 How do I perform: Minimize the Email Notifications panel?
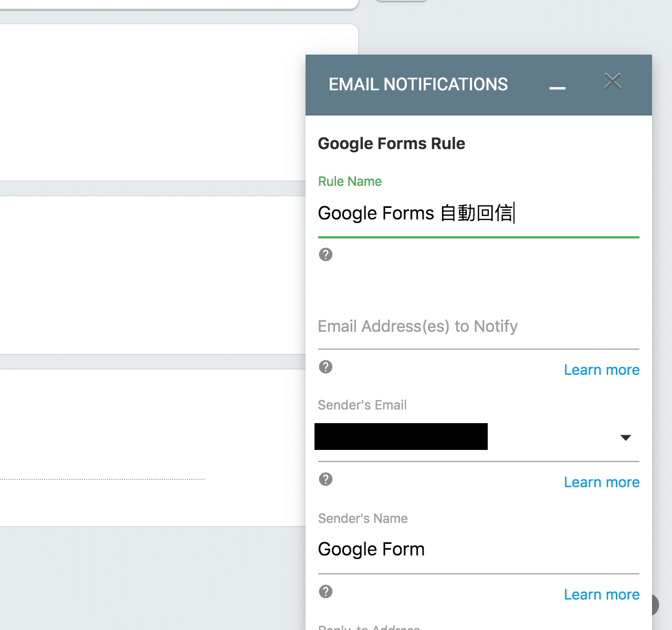557,88
